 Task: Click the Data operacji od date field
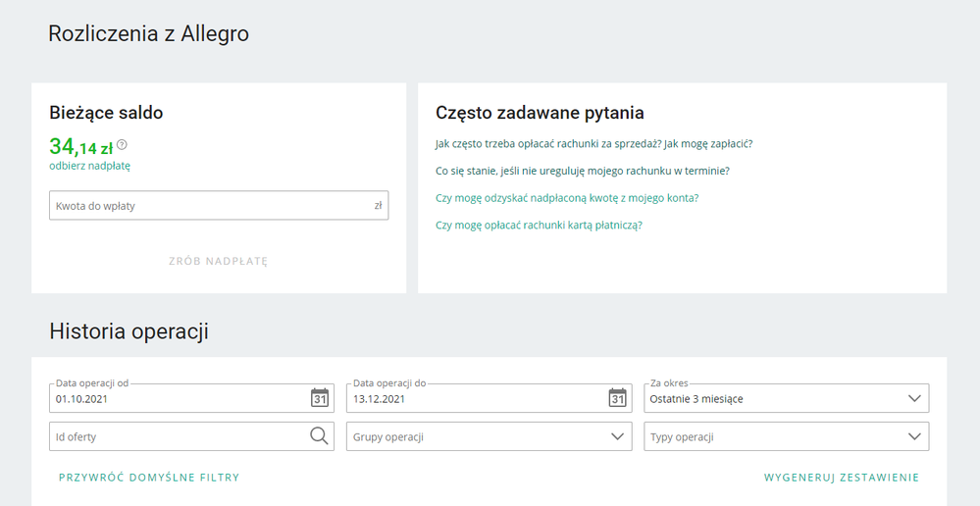(x=192, y=398)
